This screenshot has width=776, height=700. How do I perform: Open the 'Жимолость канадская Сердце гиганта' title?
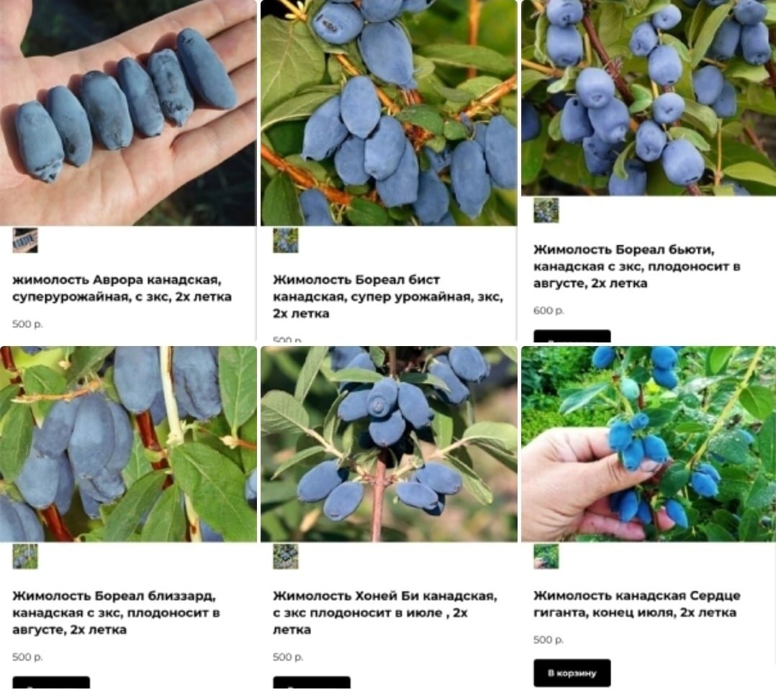pyautogui.click(x=637, y=604)
